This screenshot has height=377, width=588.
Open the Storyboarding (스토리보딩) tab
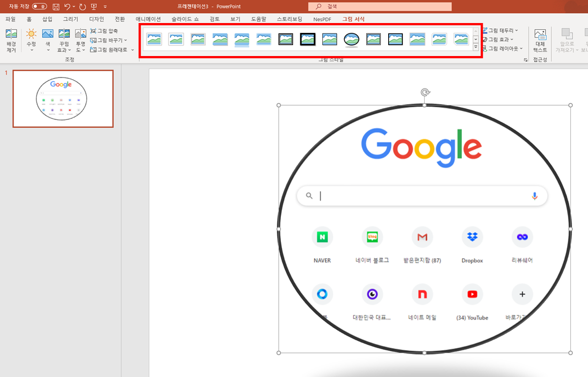(289, 19)
